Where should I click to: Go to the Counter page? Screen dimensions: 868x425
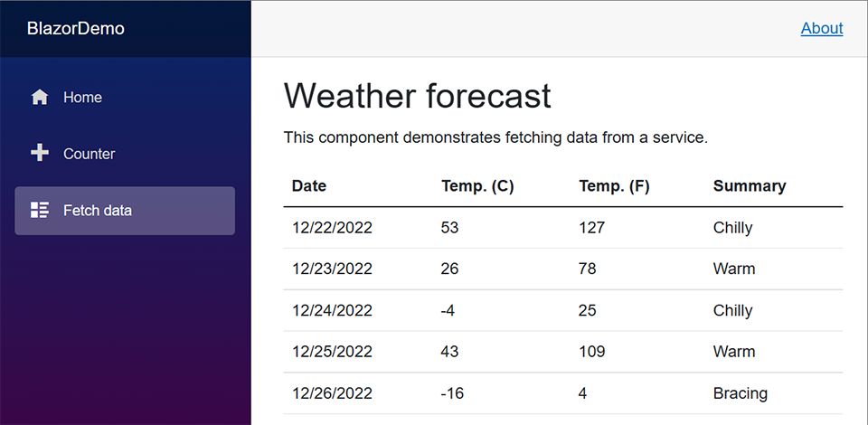click(89, 154)
